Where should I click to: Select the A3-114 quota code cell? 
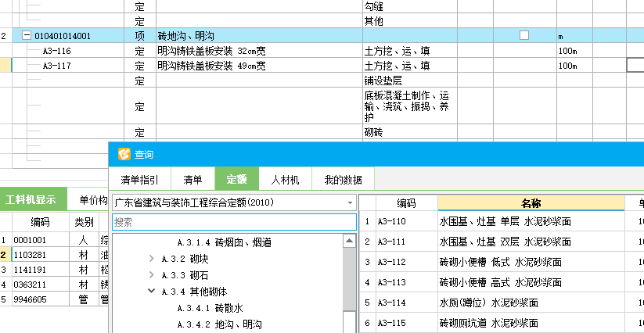click(x=407, y=303)
